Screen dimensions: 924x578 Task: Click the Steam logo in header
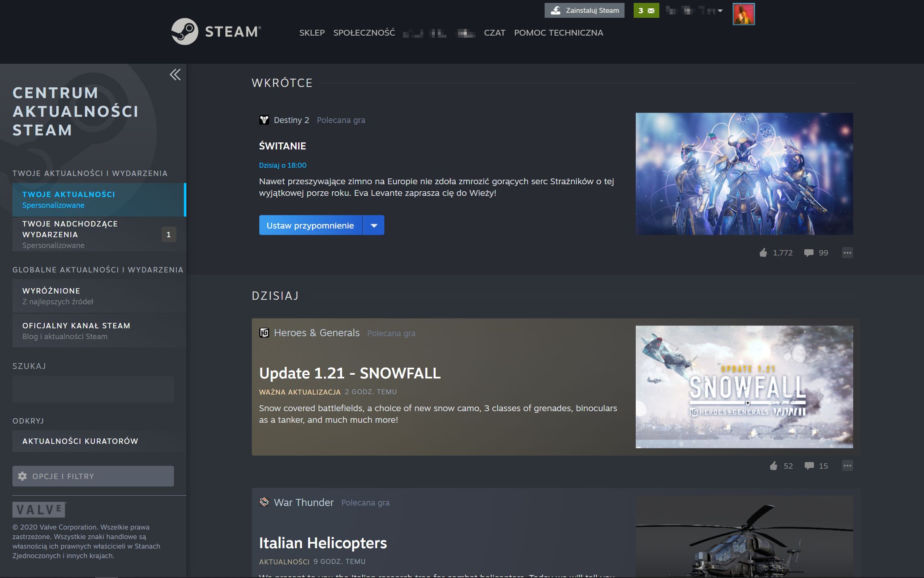click(216, 31)
